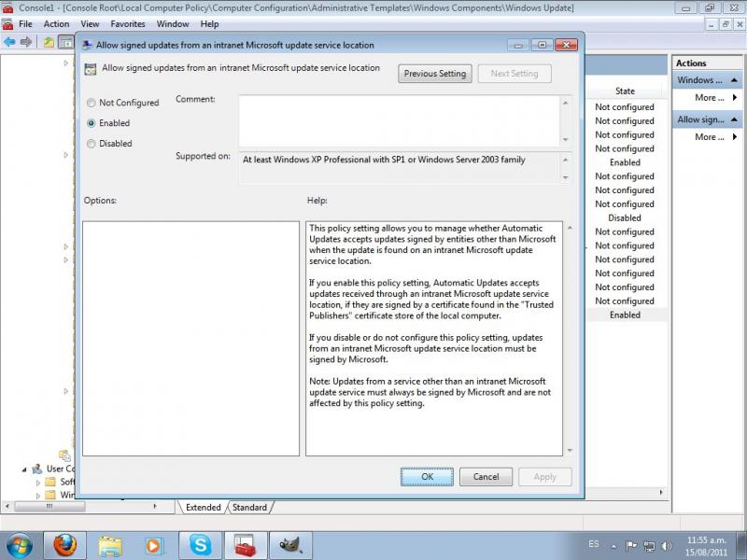Expand the Windows Settings folder node
This screenshot has width=747, height=560.
coord(38,496)
